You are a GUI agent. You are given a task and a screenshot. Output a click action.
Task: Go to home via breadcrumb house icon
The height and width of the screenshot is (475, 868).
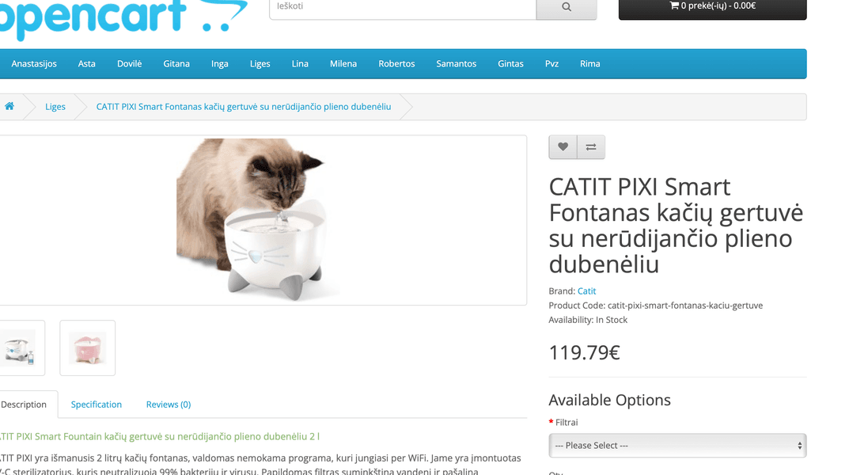(9, 106)
